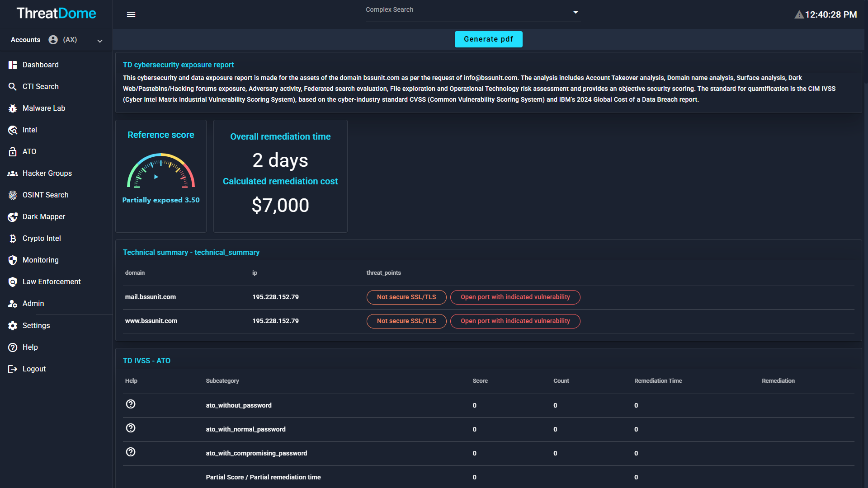This screenshot has height=488, width=868.
Task: Click the OSINT Search fingerprint icon
Action: coord(13,195)
